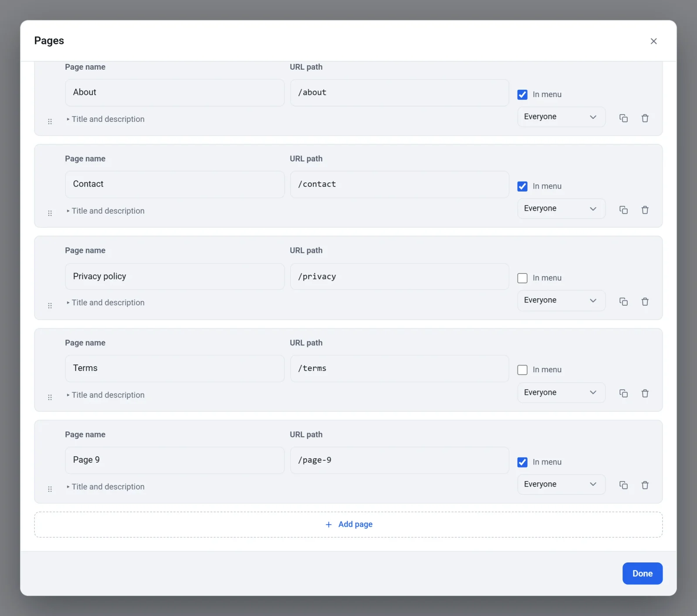This screenshot has height=616, width=697.
Task: Click the Add page button
Action: click(348, 525)
